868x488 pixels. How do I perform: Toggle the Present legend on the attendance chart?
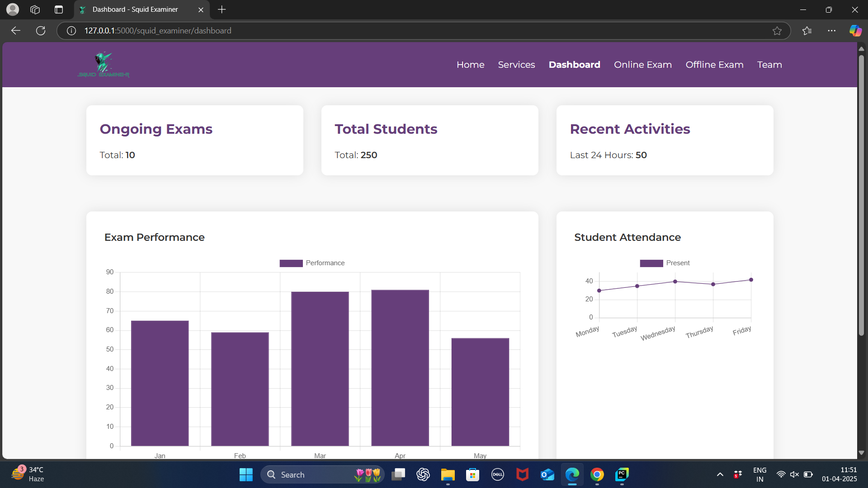[x=665, y=263]
